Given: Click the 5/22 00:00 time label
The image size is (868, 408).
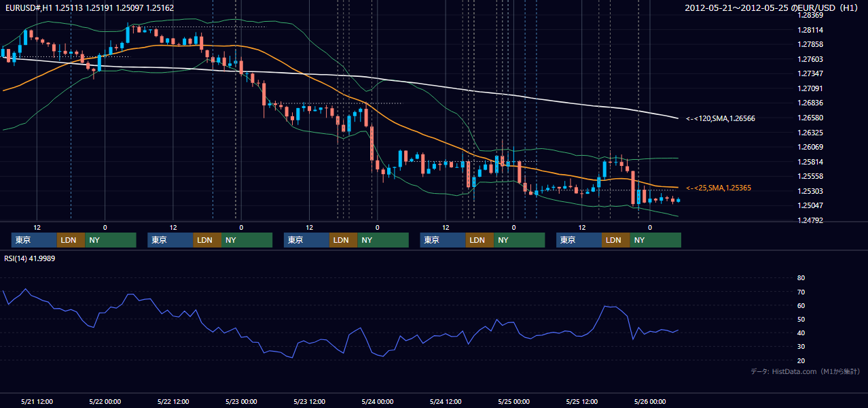Looking at the screenshot, I should click(x=105, y=401).
